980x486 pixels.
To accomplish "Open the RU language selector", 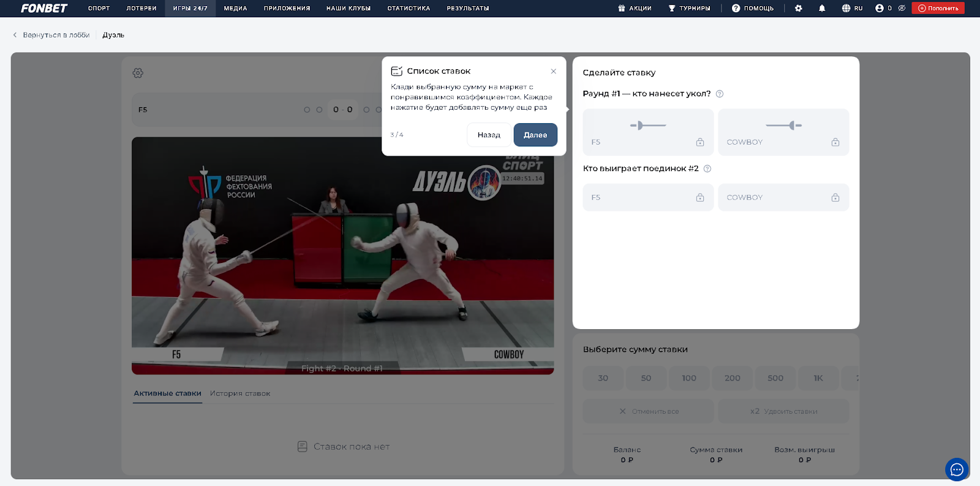I will click(x=852, y=9).
